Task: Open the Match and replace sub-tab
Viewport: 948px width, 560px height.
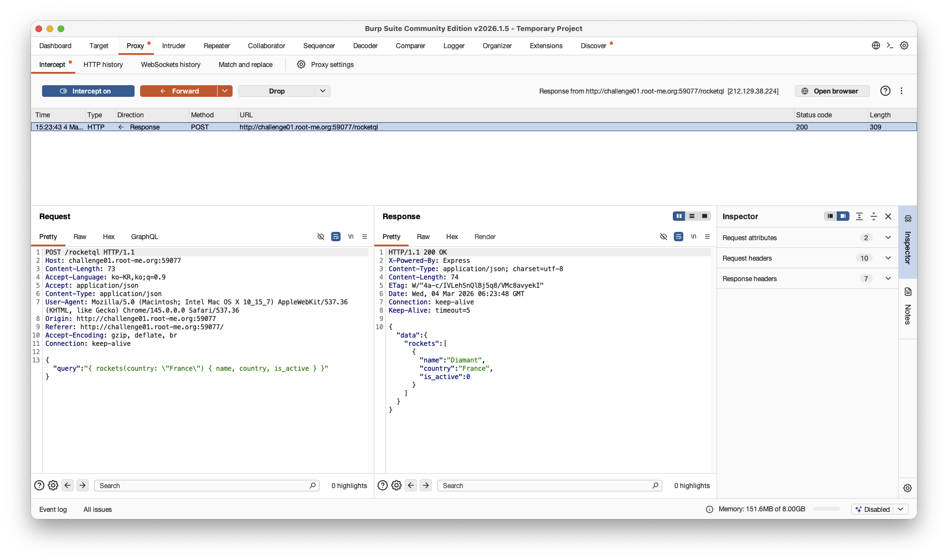Action: pyautogui.click(x=245, y=65)
